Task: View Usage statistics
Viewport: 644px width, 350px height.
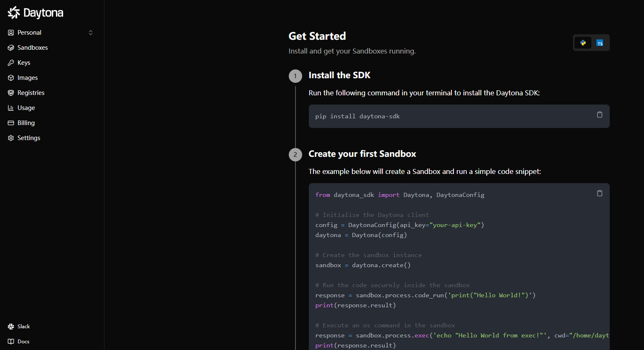Action: coord(26,108)
